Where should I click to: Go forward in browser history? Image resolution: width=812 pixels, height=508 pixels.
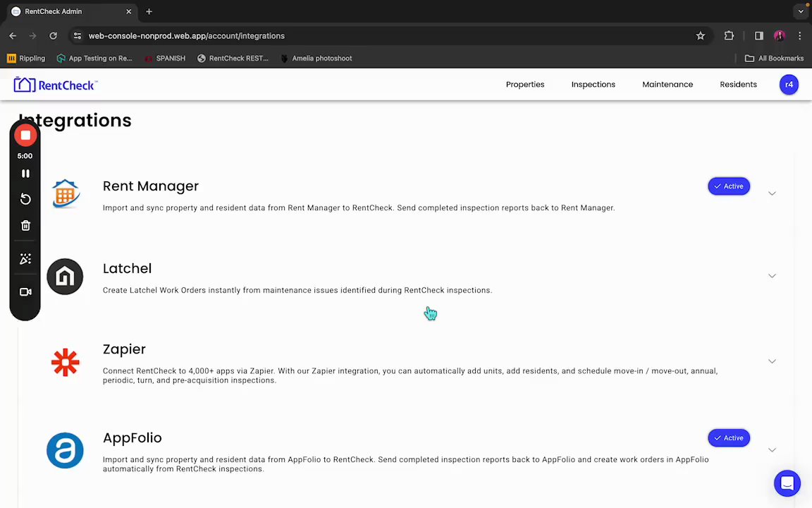pyautogui.click(x=32, y=36)
